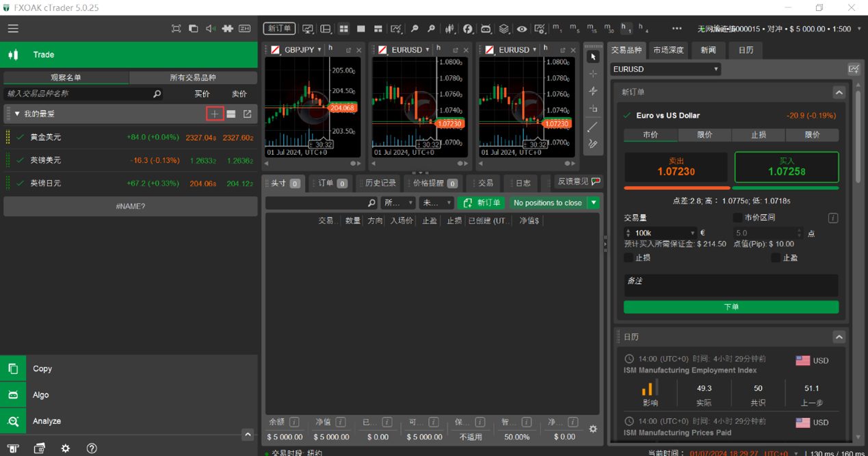
Task: Open the Analyze section in the left sidebar
Action: (x=48, y=420)
